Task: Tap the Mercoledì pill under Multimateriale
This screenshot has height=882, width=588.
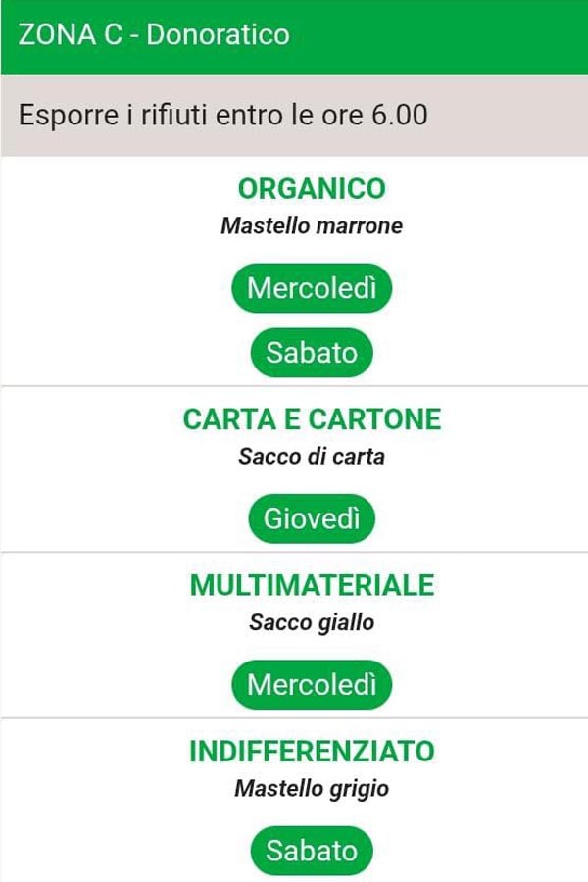Action: (x=312, y=684)
